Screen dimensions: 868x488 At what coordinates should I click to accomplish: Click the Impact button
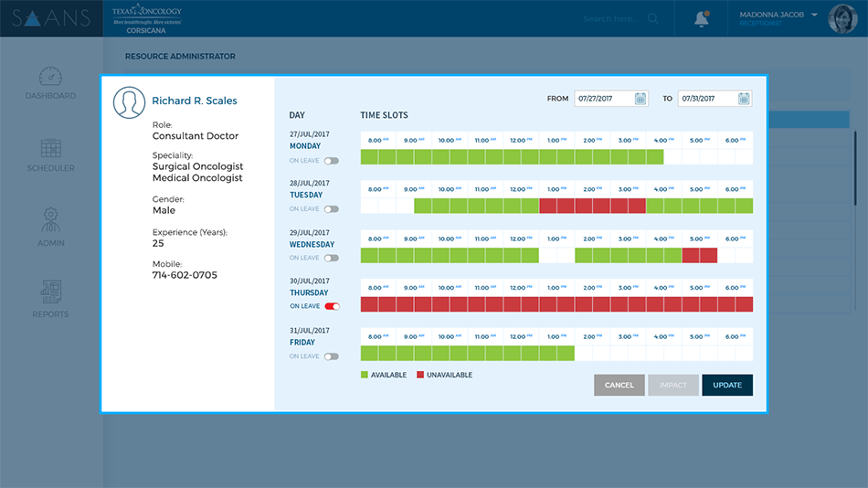tap(672, 385)
